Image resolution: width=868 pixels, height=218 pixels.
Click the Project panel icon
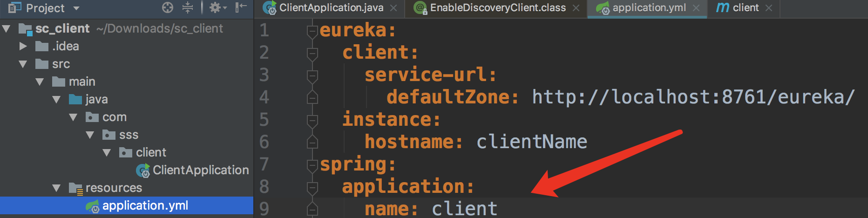click(x=14, y=7)
